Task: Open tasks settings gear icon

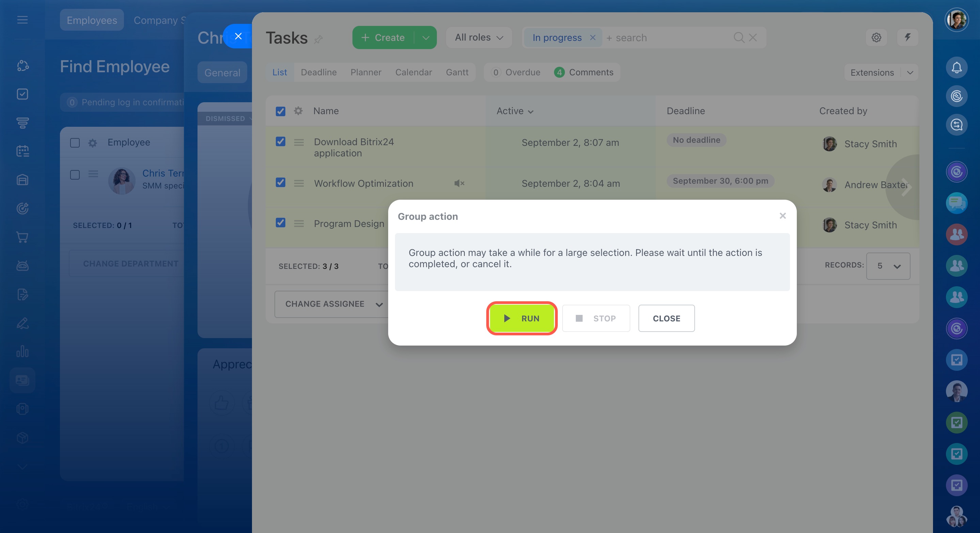Action: tap(876, 37)
